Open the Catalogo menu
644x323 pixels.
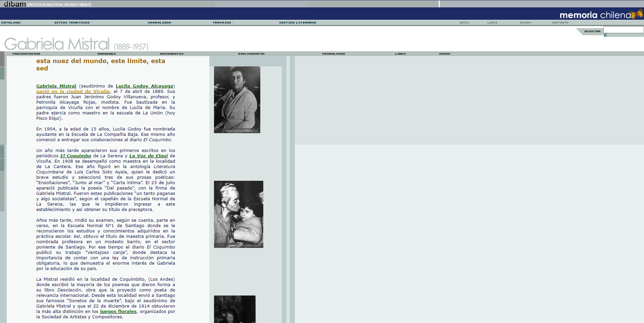[11, 23]
